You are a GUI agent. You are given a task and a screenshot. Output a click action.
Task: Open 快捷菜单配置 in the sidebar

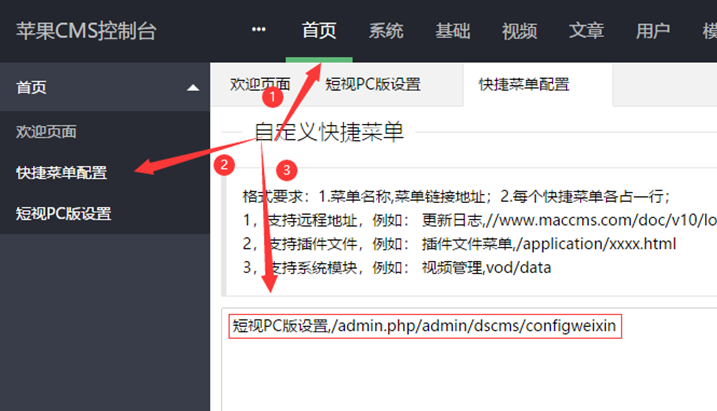click(61, 172)
